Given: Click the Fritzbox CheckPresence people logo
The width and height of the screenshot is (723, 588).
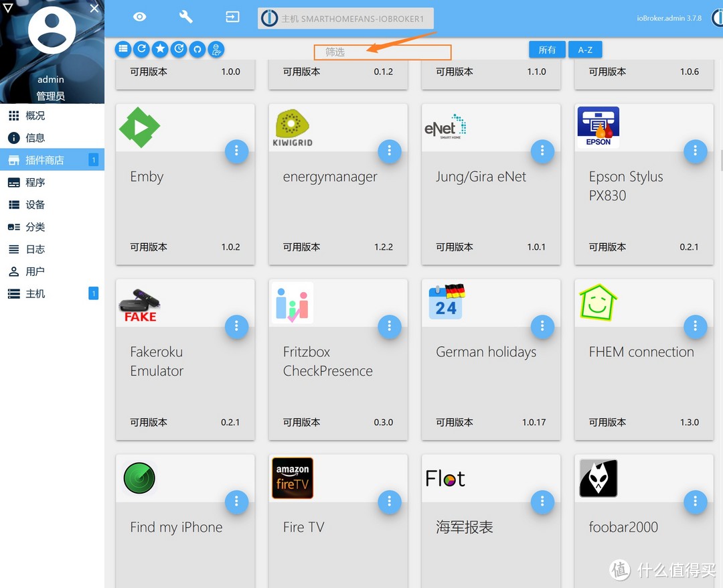Looking at the screenshot, I should click(x=293, y=303).
